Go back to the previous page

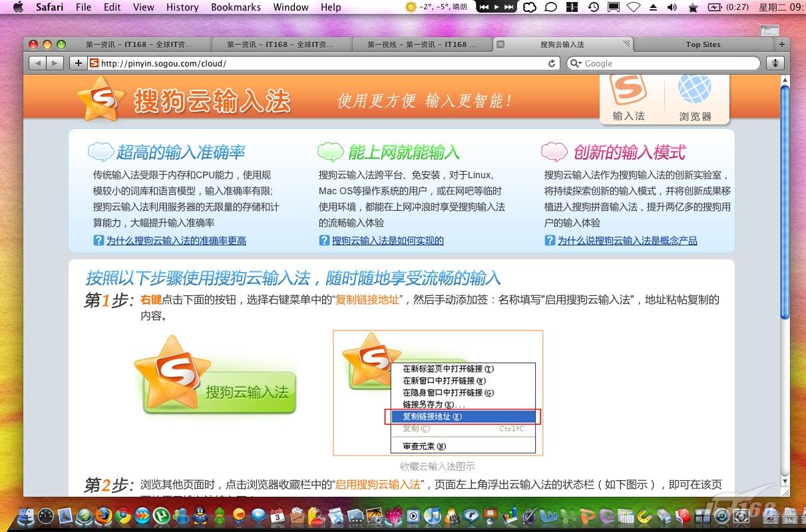tap(37, 63)
